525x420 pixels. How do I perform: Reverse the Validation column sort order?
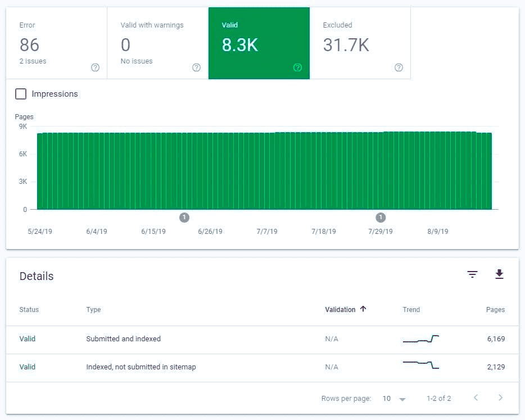click(x=345, y=309)
